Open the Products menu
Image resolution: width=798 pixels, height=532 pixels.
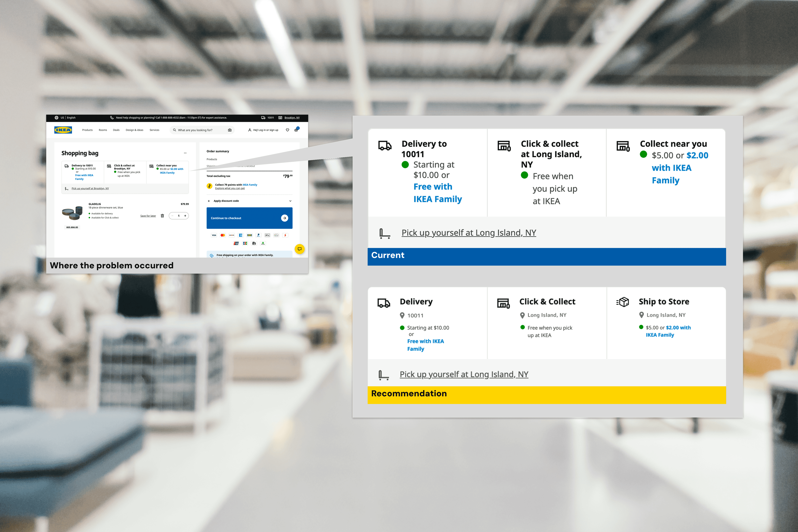(87, 130)
